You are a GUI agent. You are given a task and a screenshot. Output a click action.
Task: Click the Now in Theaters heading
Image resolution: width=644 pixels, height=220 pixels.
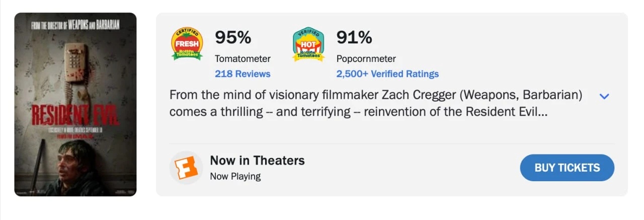click(x=257, y=161)
